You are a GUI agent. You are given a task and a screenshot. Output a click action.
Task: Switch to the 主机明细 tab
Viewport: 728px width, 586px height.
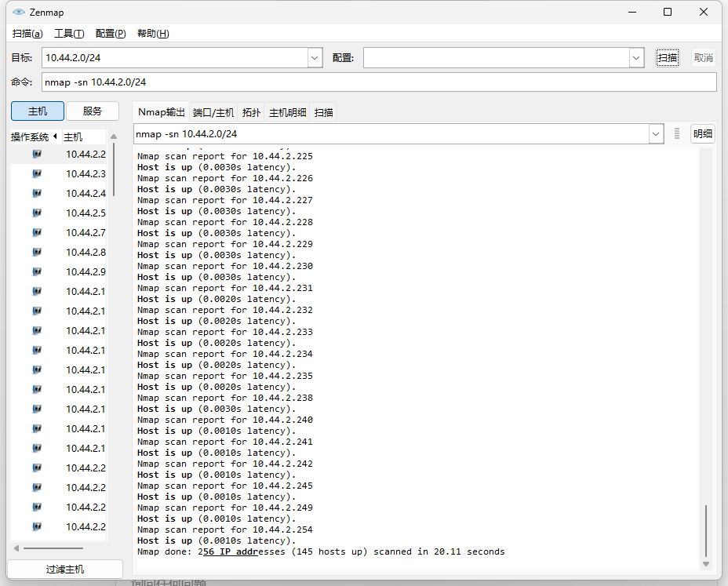(287, 112)
